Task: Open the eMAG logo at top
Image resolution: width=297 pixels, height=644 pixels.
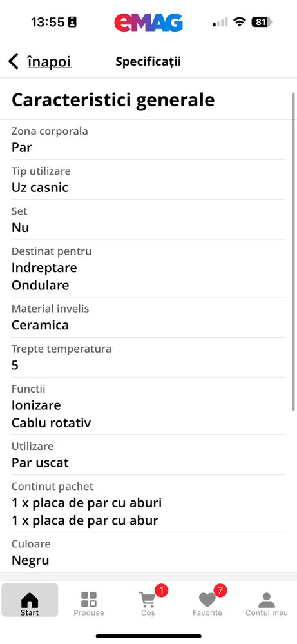Action: (148, 23)
